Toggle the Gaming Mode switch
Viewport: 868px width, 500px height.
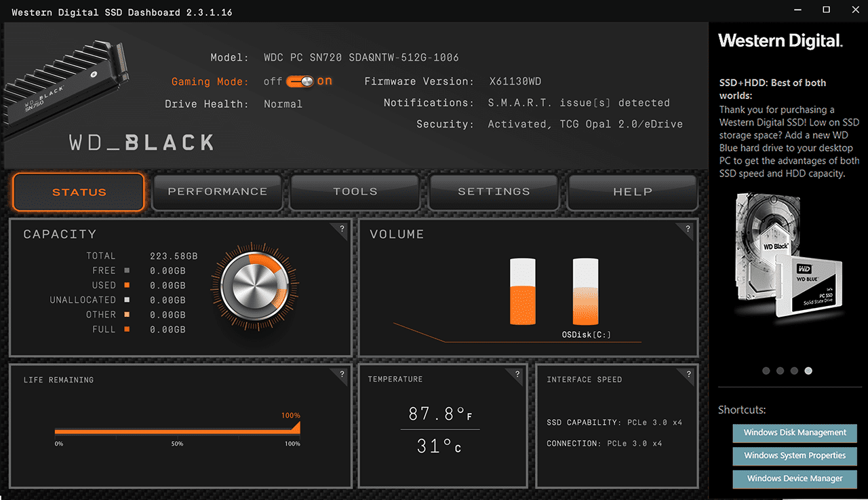coord(300,81)
